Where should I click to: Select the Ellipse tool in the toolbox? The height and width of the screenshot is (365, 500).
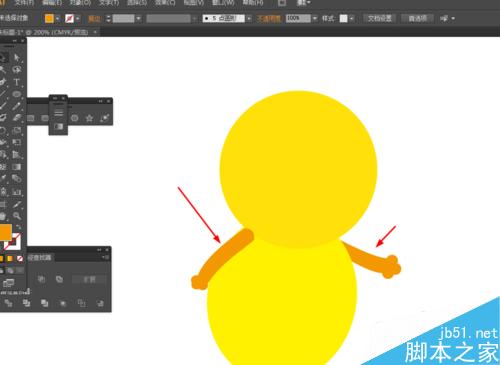coord(17,94)
